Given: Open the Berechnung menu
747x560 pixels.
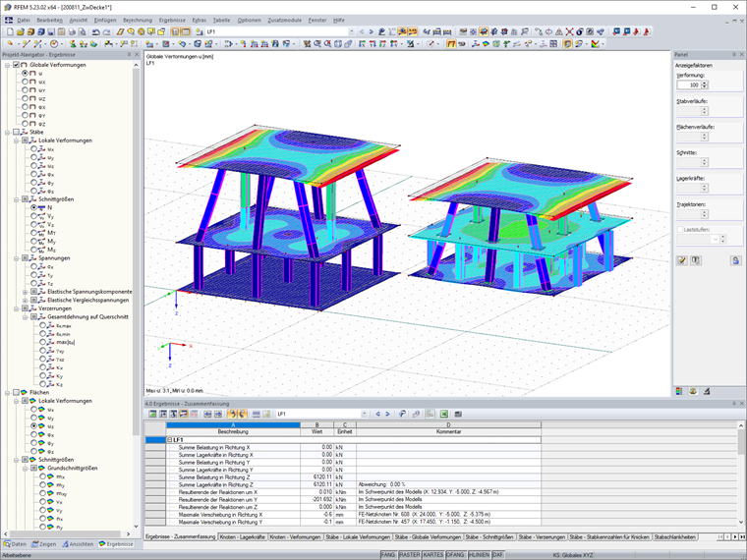Looking at the screenshot, I should pos(138,20).
